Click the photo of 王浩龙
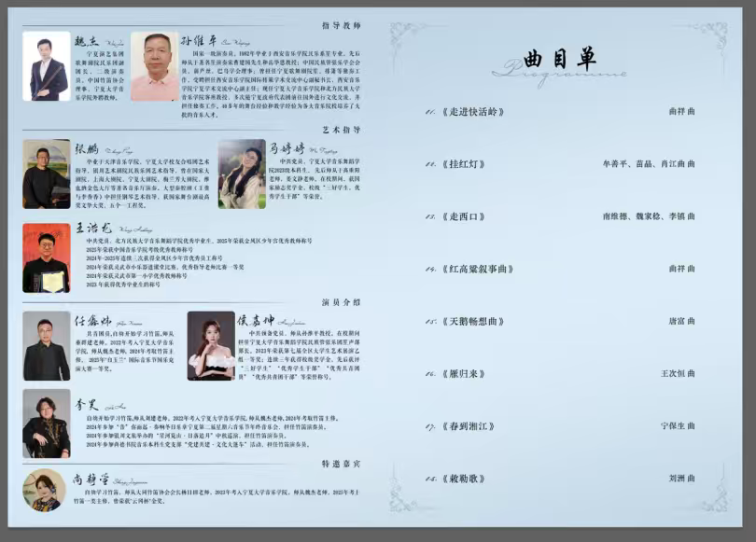Image resolution: width=756 pixels, height=542 pixels. click(47, 257)
